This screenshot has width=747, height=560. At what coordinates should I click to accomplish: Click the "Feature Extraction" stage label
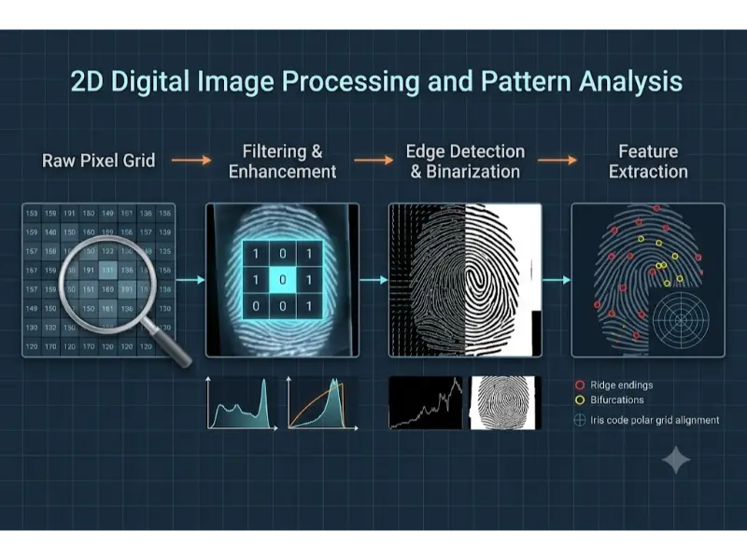pyautogui.click(x=648, y=161)
